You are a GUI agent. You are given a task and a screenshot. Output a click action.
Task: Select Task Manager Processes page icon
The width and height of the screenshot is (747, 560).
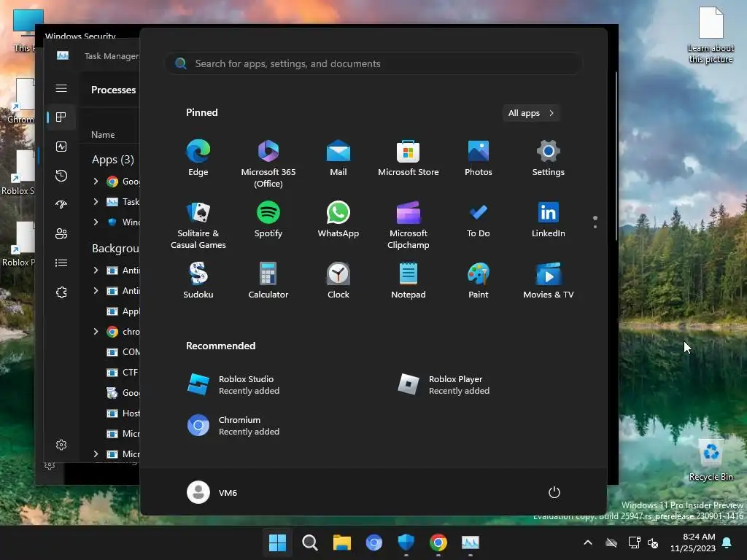click(61, 117)
